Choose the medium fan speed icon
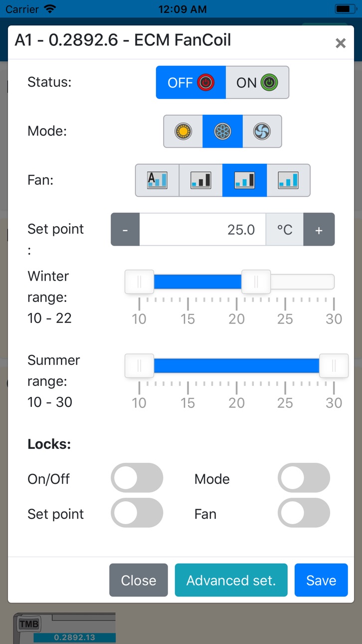This screenshot has width=362, height=644. click(245, 180)
